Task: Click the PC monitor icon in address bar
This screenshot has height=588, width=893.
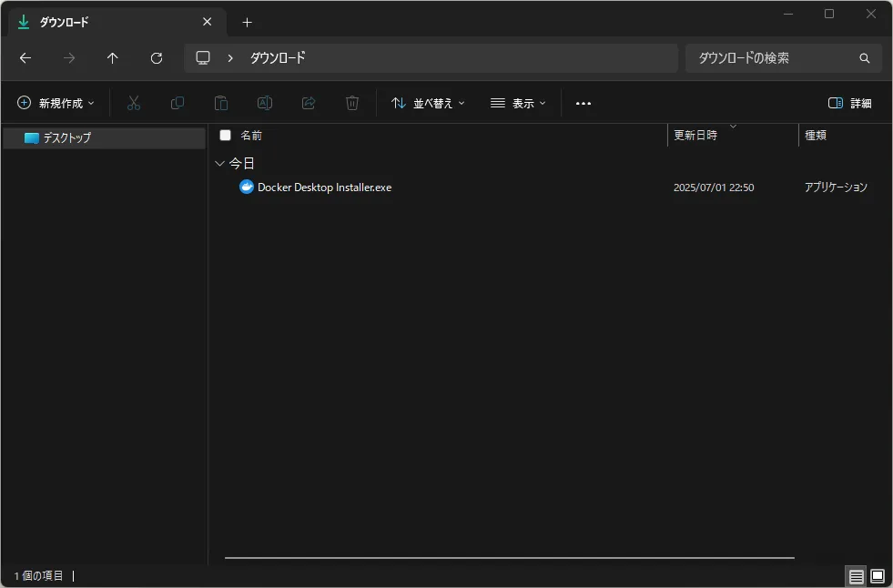Action: point(203,57)
